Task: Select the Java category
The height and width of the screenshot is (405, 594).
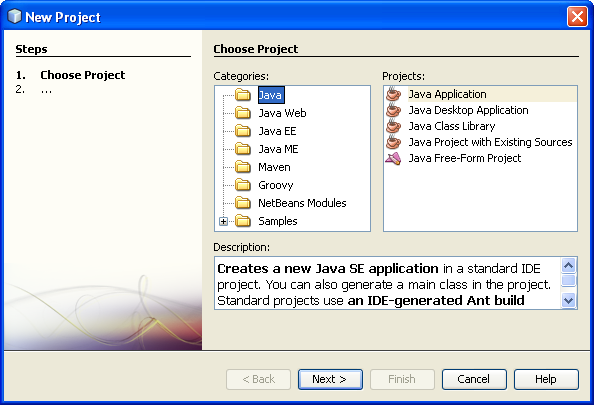Action: pos(270,95)
